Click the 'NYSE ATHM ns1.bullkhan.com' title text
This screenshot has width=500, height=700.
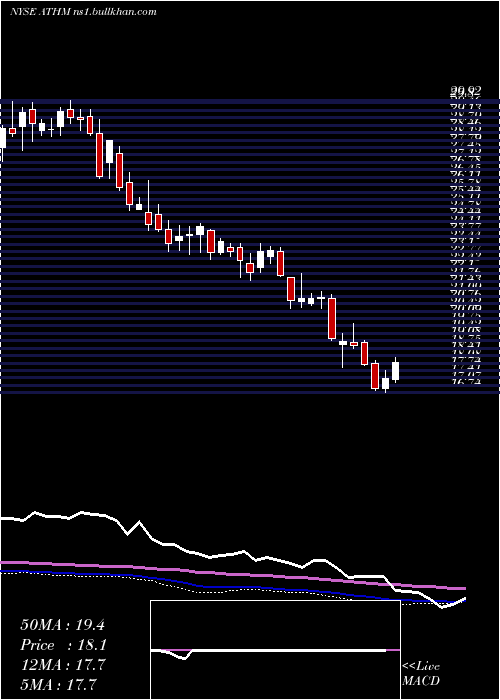83,12
